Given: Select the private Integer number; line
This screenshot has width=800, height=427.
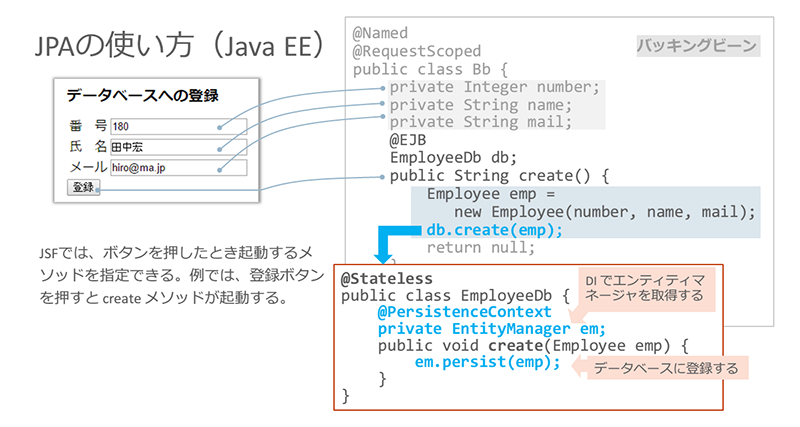Looking at the screenshot, I should pyautogui.click(x=495, y=87).
